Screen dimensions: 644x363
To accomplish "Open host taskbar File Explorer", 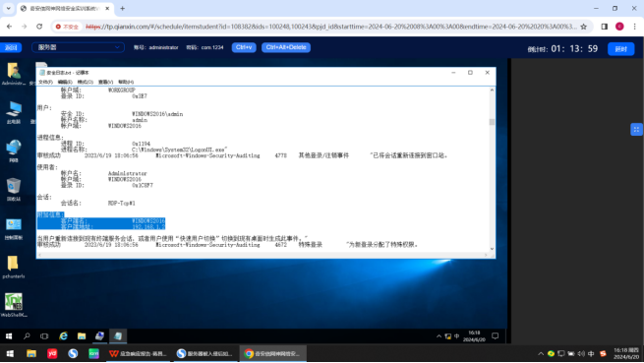I will click(31, 353).
